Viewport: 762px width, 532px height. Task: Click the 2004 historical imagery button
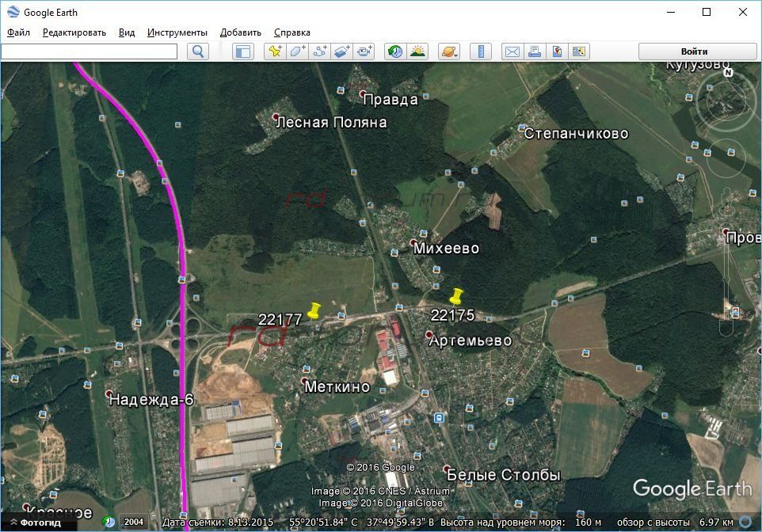click(133, 522)
